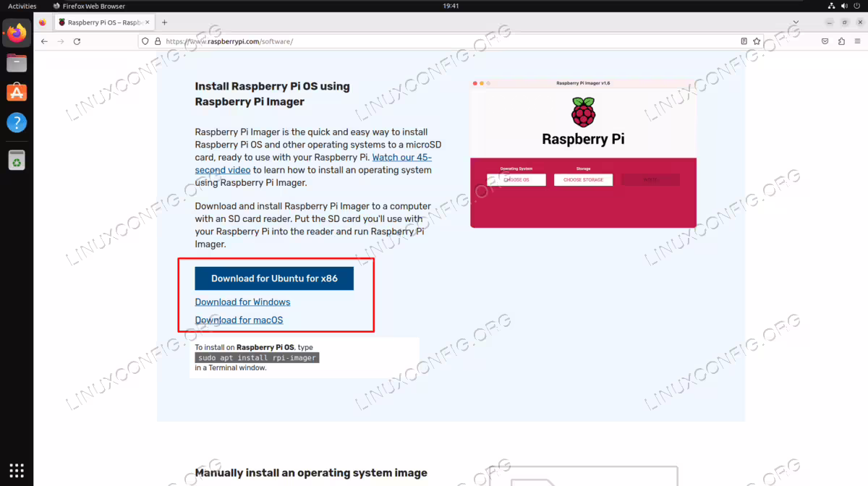View site info via padlock icon

(157, 41)
